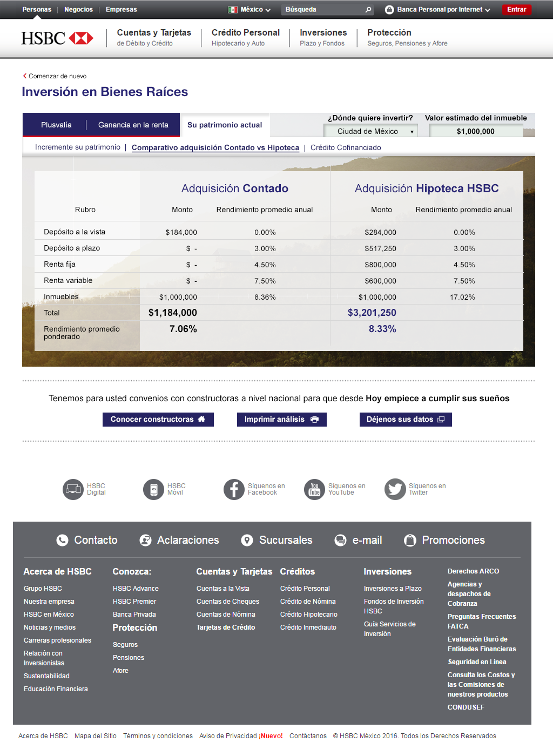
Task: Click the Sucursales location pin icon
Action: (x=247, y=540)
